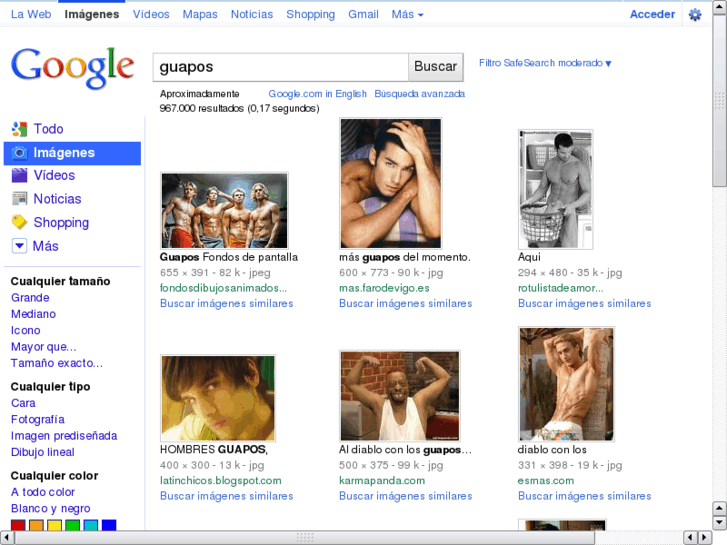
Task: Click the horizontal scrollbar right arrow
Action: (x=705, y=538)
